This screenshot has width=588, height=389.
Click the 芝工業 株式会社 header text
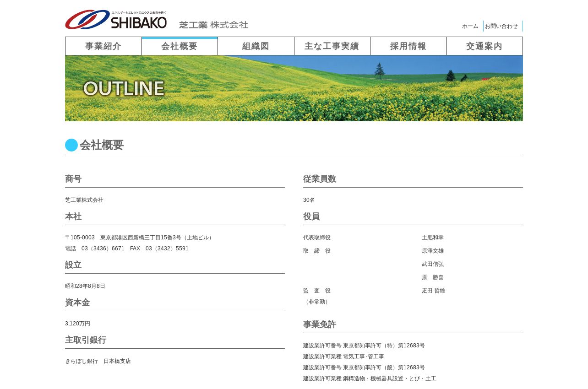coord(213,25)
